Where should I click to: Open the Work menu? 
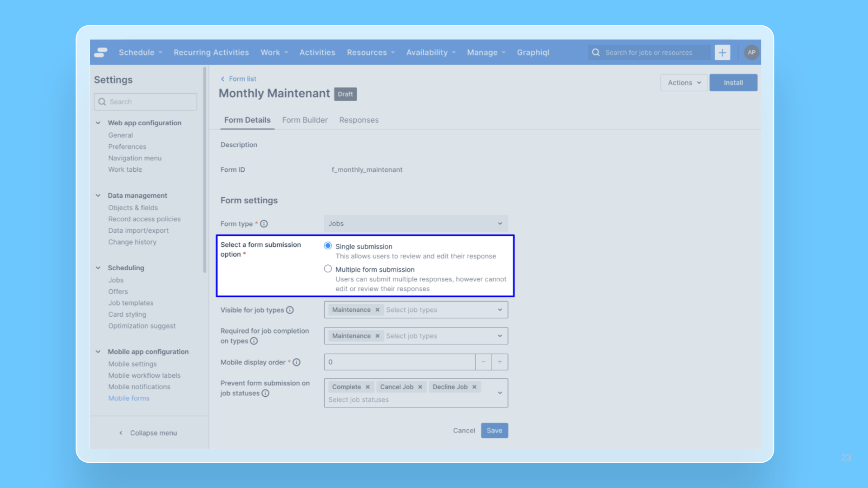pyautogui.click(x=274, y=52)
